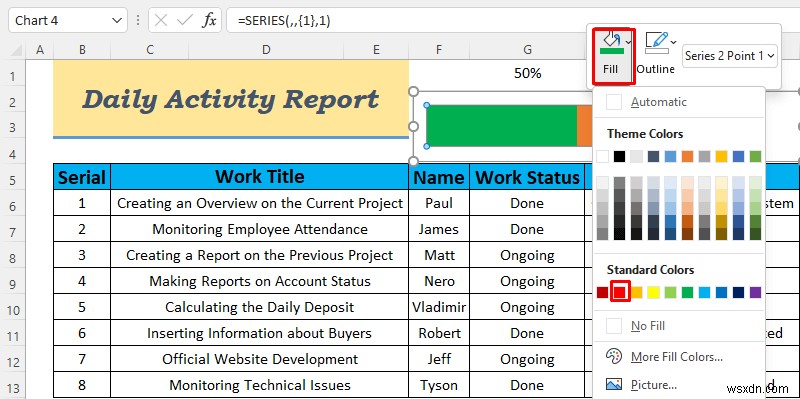This screenshot has width=800, height=399.
Task: Pick the black theme color swatch
Action: tap(619, 156)
